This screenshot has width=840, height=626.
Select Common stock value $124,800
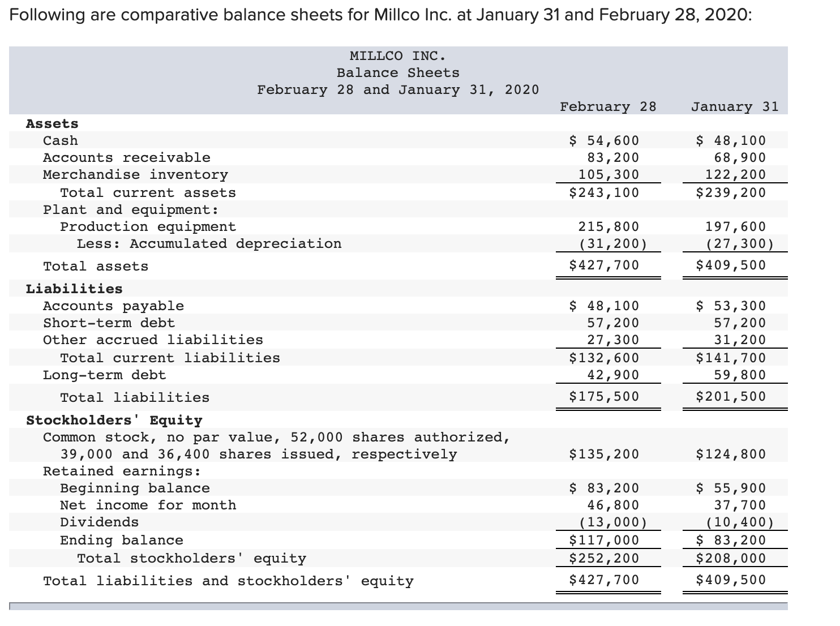pyautogui.click(x=731, y=454)
